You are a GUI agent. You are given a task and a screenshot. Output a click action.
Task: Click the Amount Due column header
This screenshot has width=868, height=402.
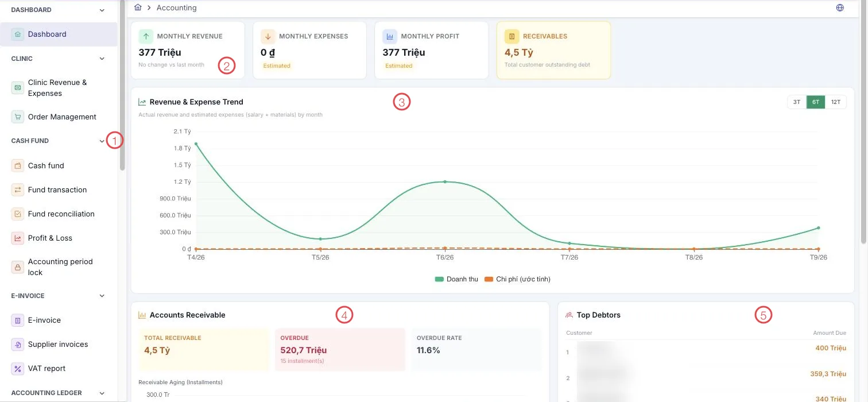tap(830, 333)
